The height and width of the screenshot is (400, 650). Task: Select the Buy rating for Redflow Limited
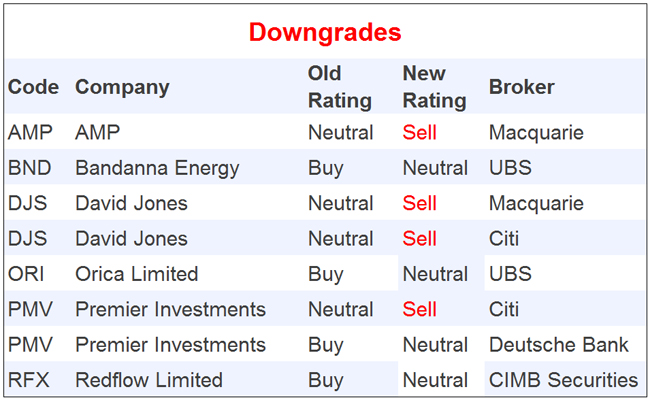326,380
